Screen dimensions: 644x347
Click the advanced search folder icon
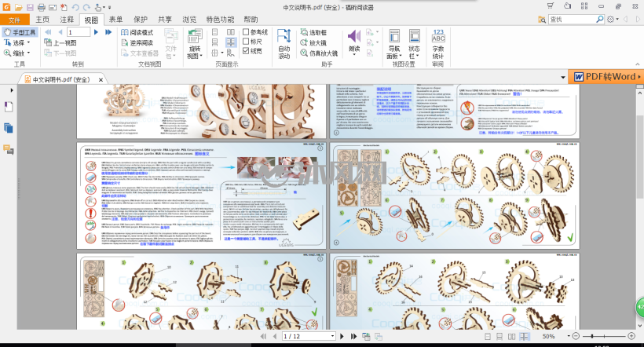[x=542, y=20]
